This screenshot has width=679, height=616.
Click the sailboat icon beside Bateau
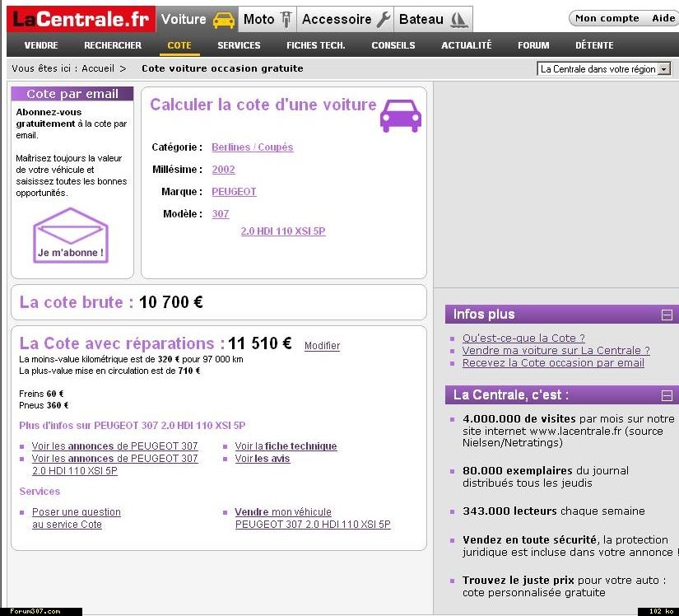point(459,20)
